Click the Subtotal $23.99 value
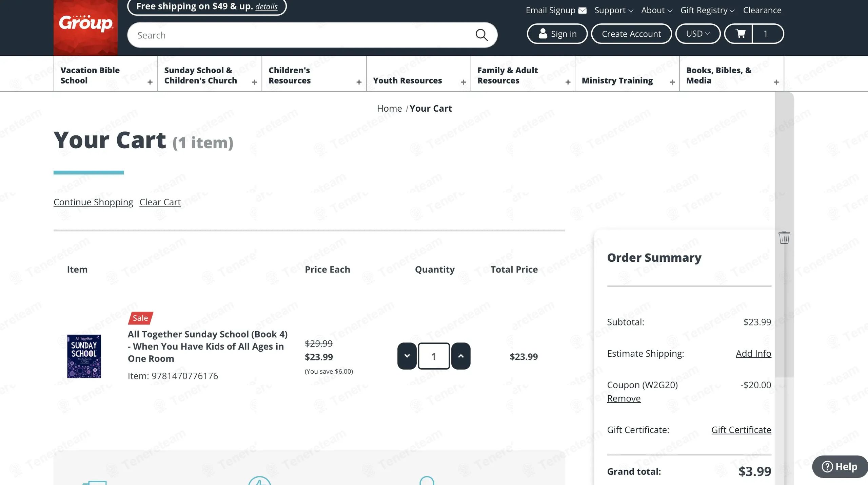The image size is (868, 485). click(757, 322)
